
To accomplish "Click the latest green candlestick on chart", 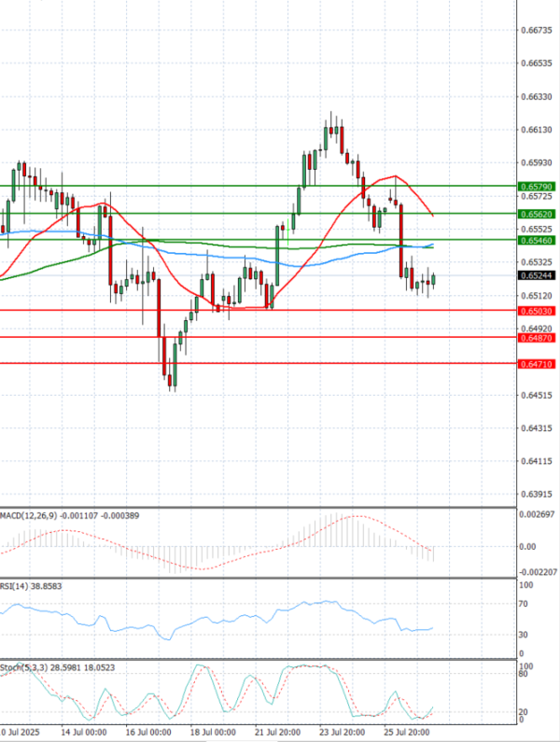I will click(434, 280).
